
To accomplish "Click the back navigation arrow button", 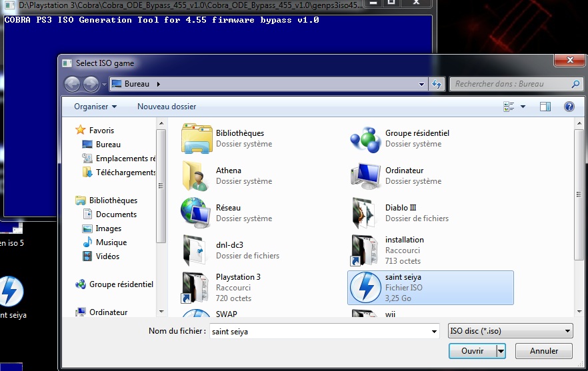I will (73, 84).
